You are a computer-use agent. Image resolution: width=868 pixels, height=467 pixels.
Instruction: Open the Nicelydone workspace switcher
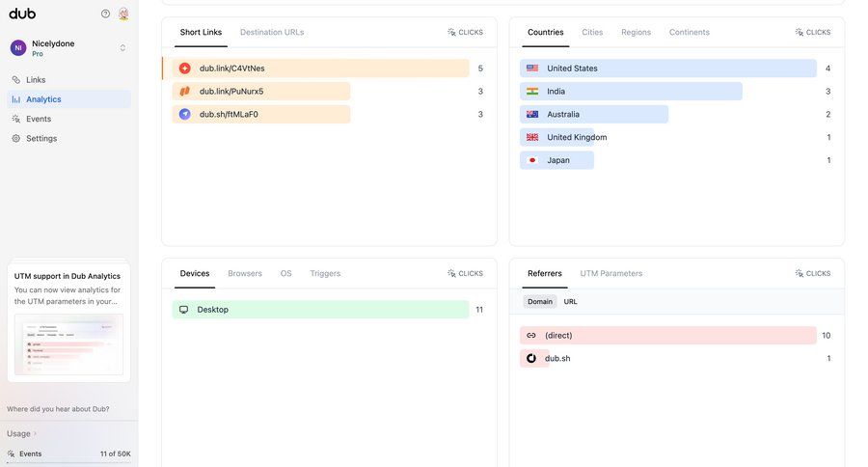(68, 47)
